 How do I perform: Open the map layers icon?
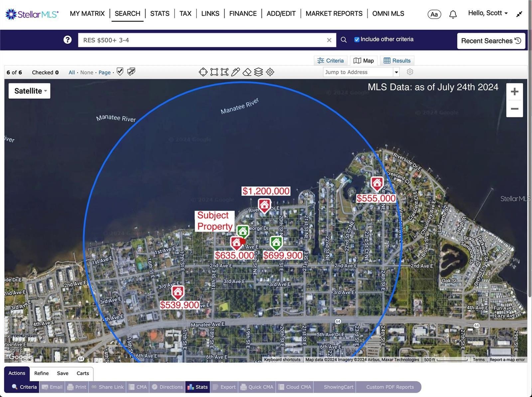pyautogui.click(x=258, y=72)
